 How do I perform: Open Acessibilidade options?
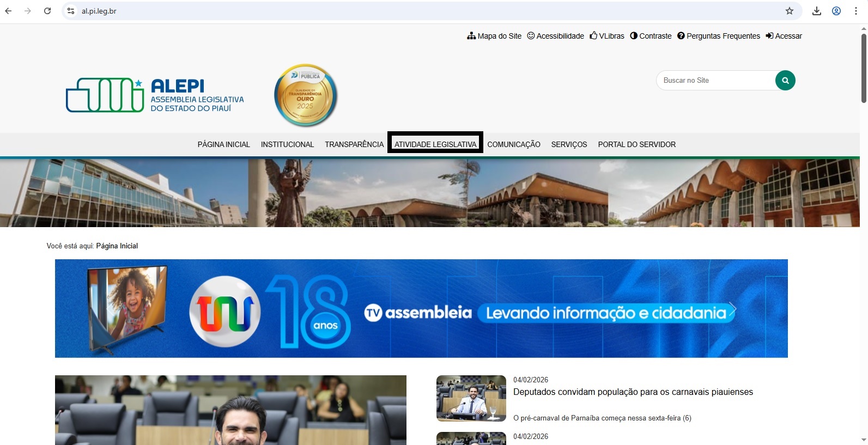click(555, 36)
